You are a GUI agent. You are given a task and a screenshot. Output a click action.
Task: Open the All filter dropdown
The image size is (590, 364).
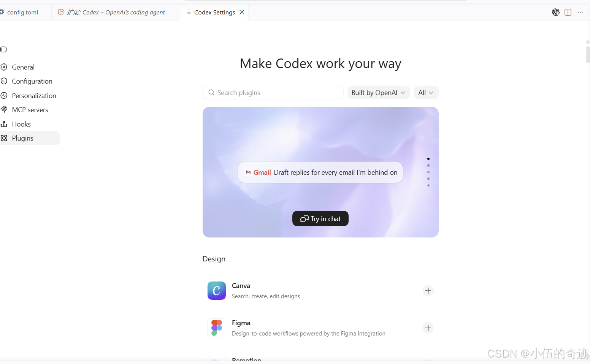pyautogui.click(x=426, y=93)
